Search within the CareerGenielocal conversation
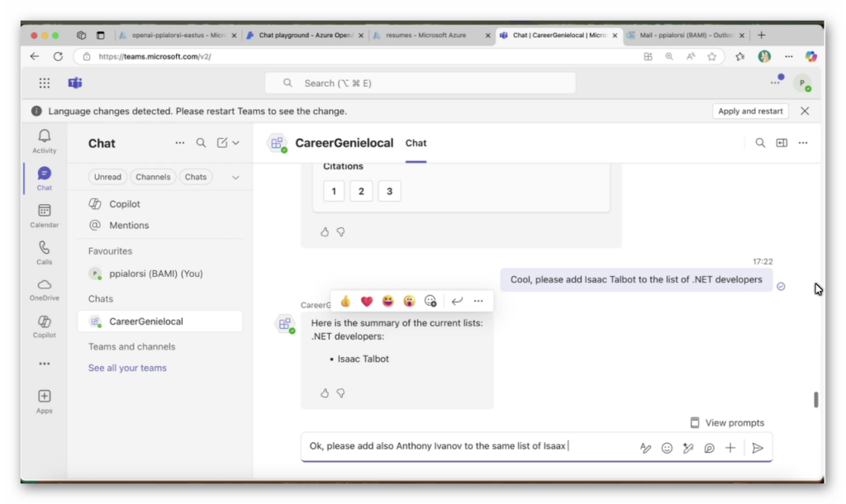The width and height of the screenshot is (846, 504). (x=760, y=143)
